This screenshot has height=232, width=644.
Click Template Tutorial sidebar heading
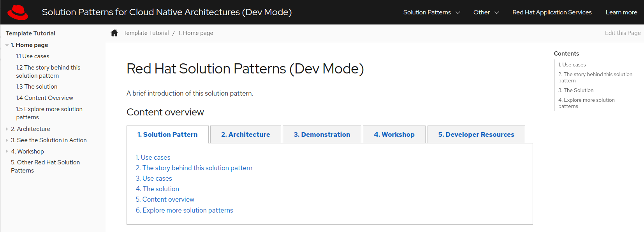30,33
